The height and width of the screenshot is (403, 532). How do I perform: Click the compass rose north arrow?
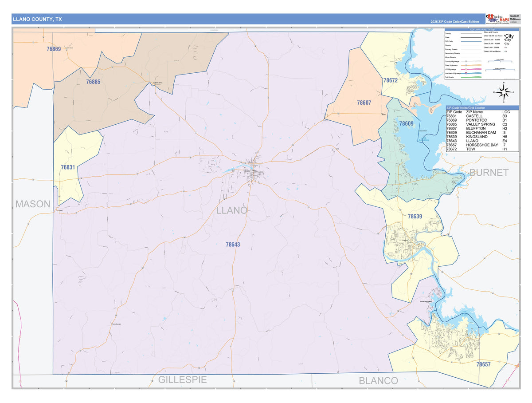click(504, 86)
